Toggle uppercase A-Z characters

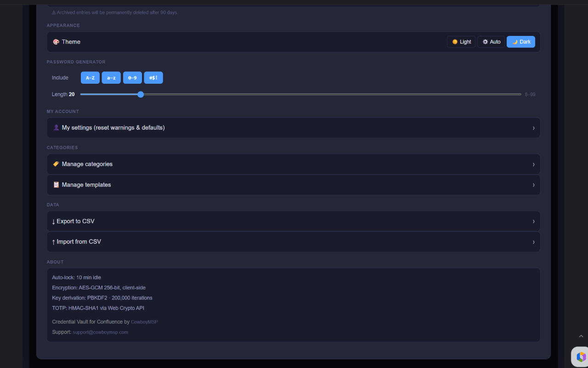tap(90, 78)
